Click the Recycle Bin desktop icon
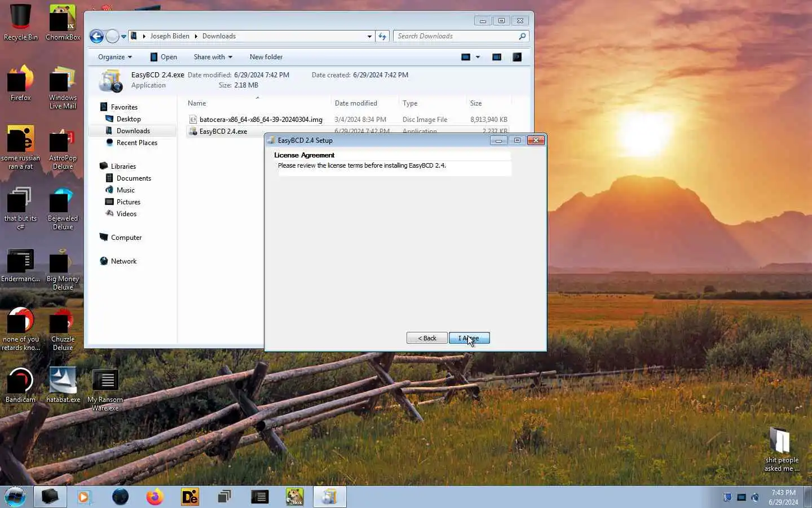Image resolution: width=812 pixels, height=508 pixels. [21, 23]
